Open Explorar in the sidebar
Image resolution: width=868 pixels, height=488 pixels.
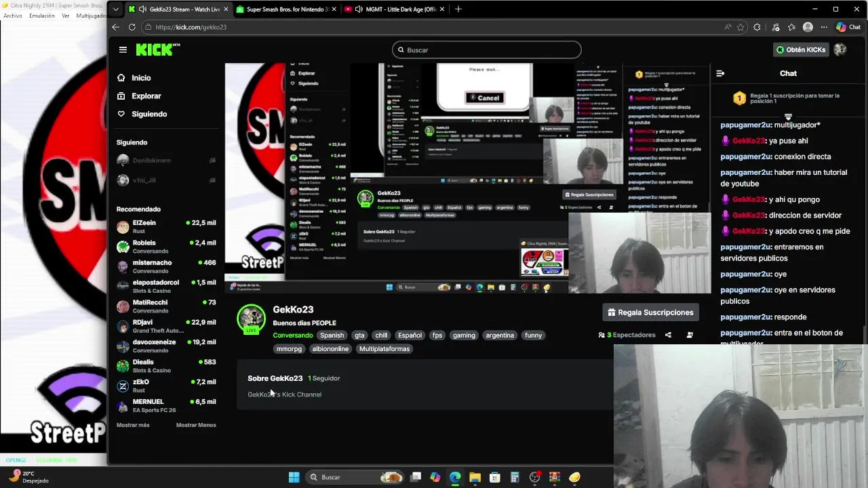(x=139, y=96)
